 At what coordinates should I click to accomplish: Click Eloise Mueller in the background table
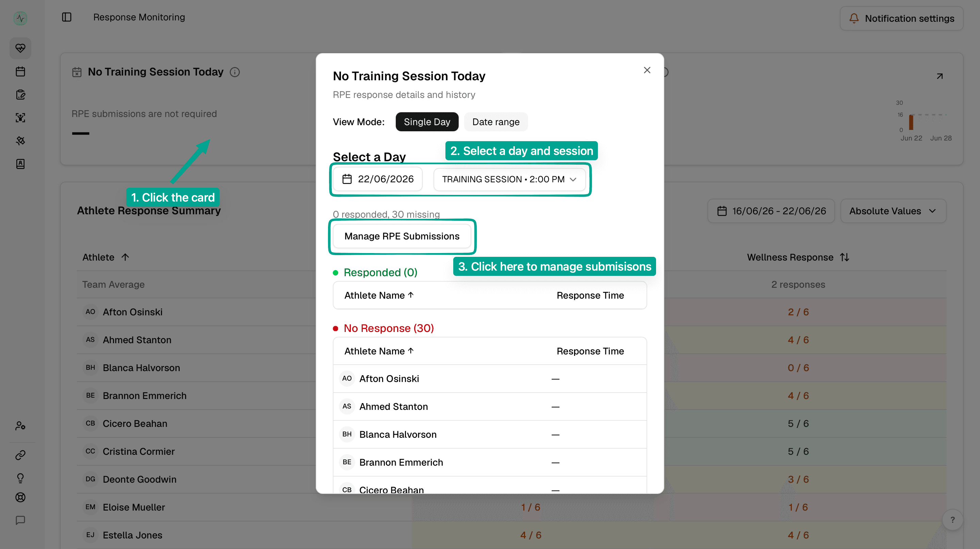click(133, 507)
